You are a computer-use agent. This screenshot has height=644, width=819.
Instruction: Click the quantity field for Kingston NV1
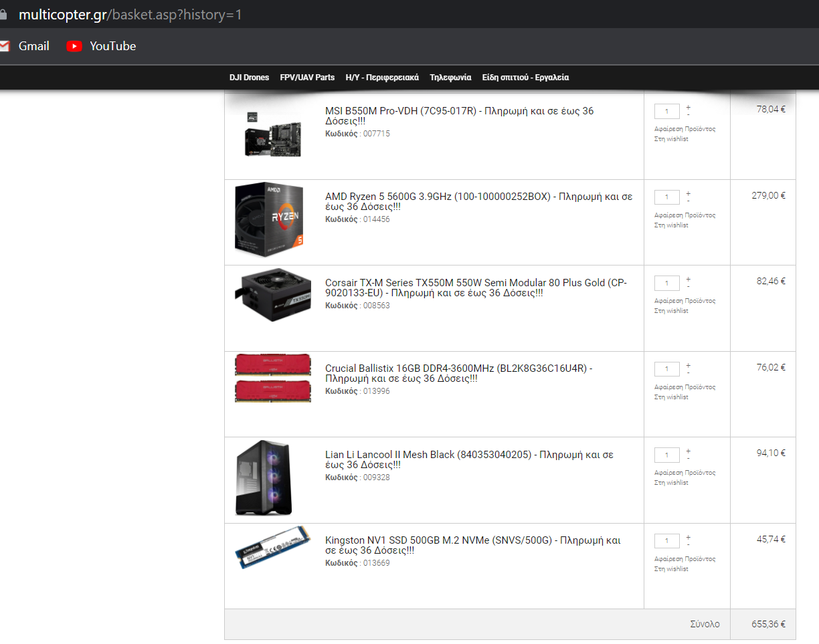(x=667, y=540)
